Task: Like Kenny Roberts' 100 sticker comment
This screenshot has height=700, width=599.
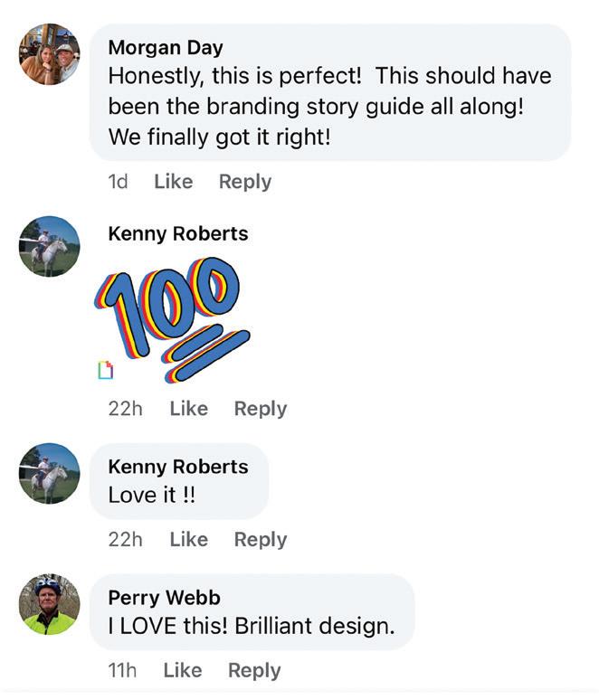Action: 188,409
